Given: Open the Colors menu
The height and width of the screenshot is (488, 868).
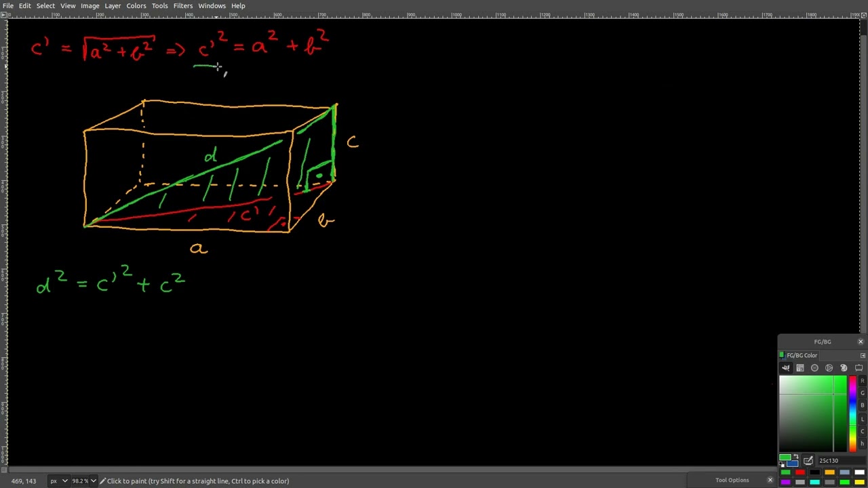Looking at the screenshot, I should [136, 5].
